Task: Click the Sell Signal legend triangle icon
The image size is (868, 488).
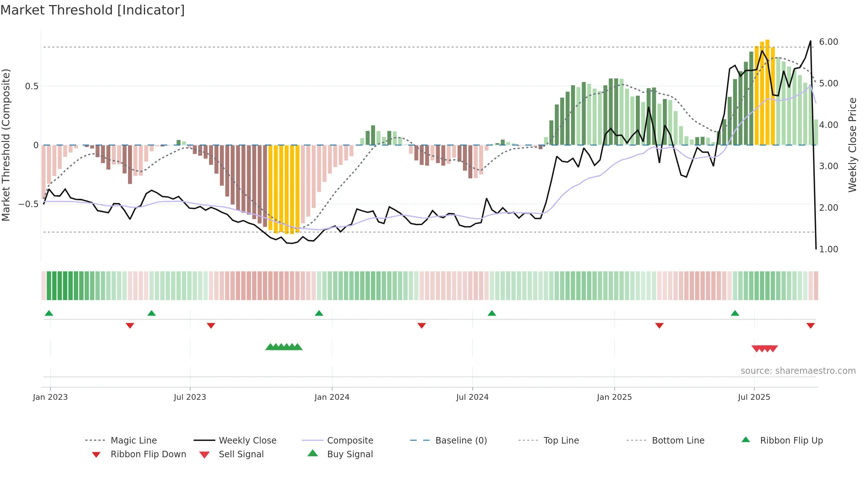Action: pos(204,455)
